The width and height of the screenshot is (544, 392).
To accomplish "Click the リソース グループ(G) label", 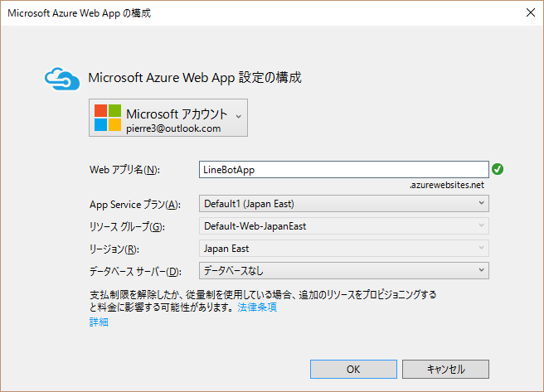I will pyautogui.click(x=127, y=227).
